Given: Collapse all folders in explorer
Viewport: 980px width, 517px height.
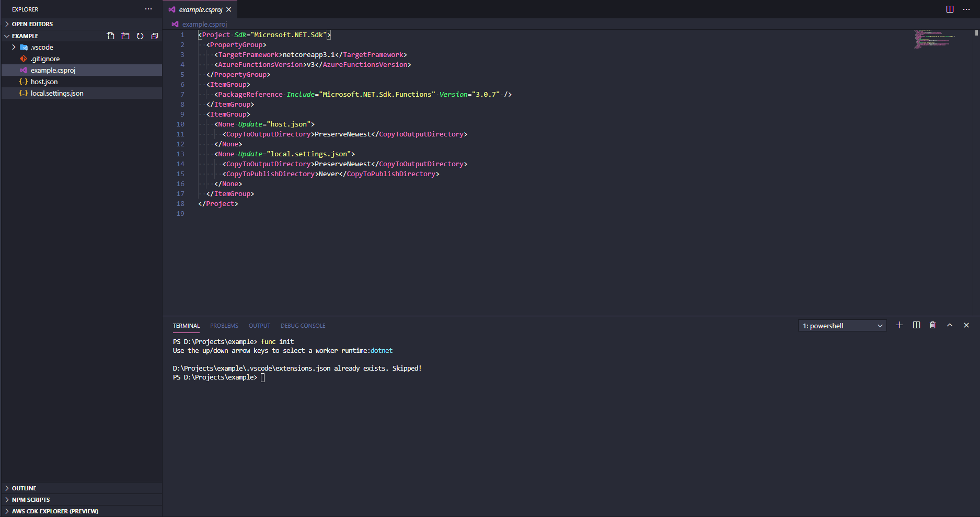Looking at the screenshot, I should coord(155,36).
